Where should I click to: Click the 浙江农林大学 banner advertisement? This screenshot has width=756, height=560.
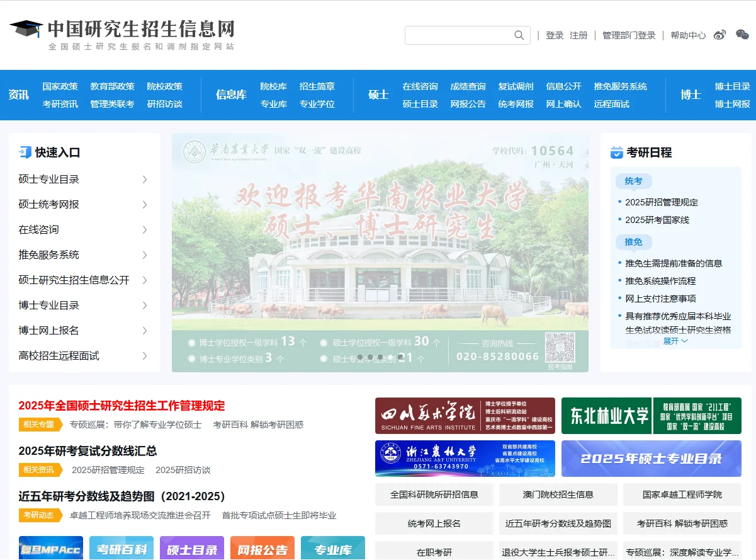click(465, 458)
